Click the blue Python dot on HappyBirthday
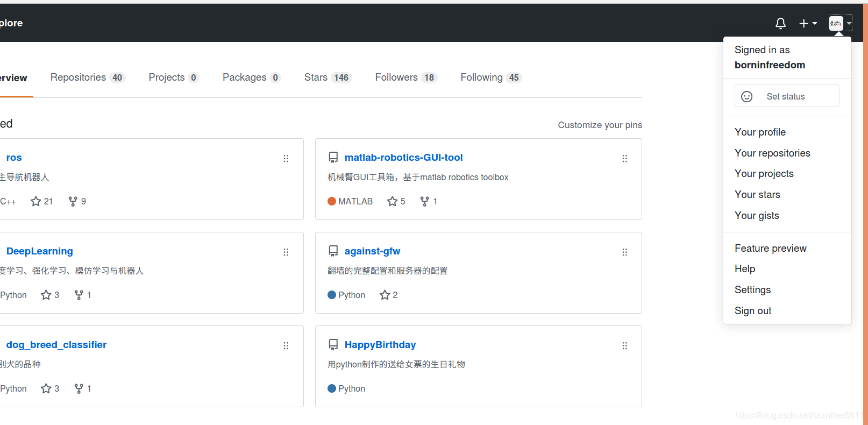The width and height of the screenshot is (868, 425). coord(332,388)
